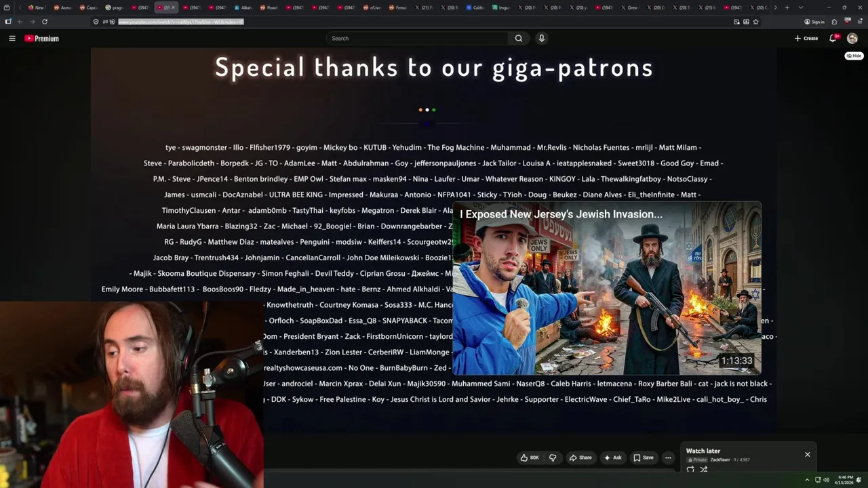This screenshot has width=868, height=488.
Task: Open the volume control in tray
Action: click(x=826, y=480)
